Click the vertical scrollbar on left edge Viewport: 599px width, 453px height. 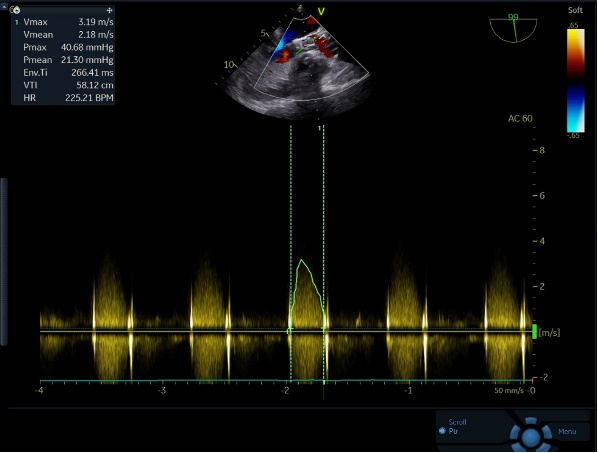point(4,262)
